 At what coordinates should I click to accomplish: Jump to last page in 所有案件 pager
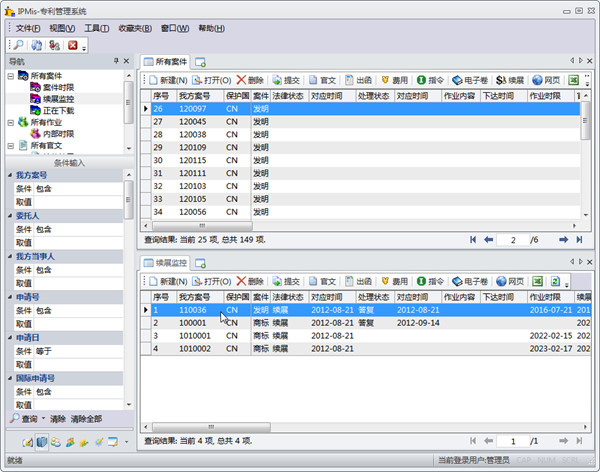click(579, 240)
